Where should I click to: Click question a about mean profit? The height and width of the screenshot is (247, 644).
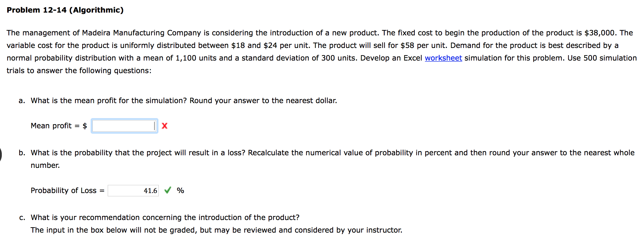(x=184, y=101)
